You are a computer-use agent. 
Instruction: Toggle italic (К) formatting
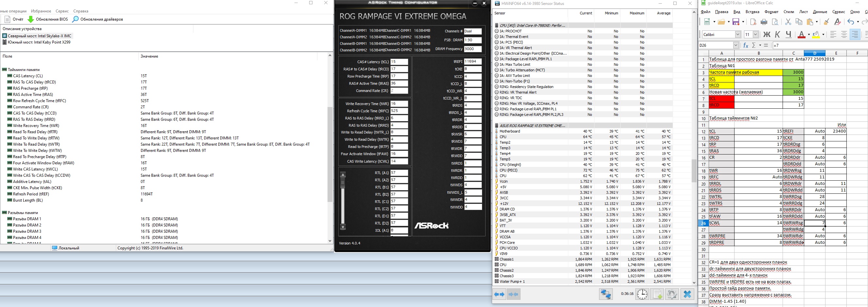778,34
